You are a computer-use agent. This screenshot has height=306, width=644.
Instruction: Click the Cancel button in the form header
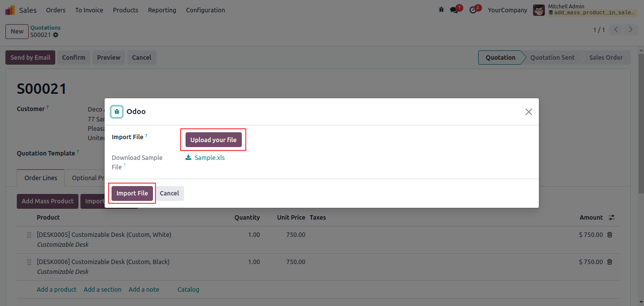tap(142, 57)
